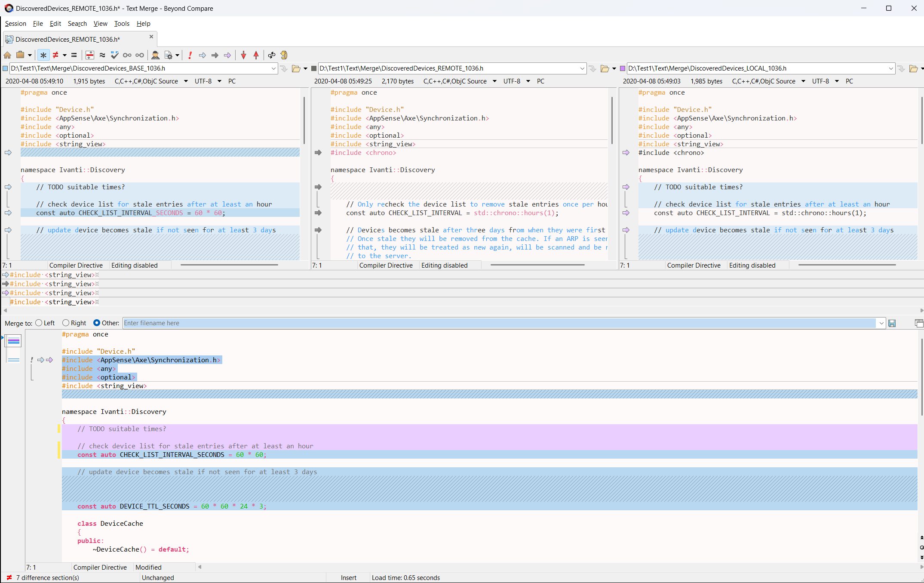
Task: Browse for LOCAL file with folder icon
Action: (x=914, y=68)
